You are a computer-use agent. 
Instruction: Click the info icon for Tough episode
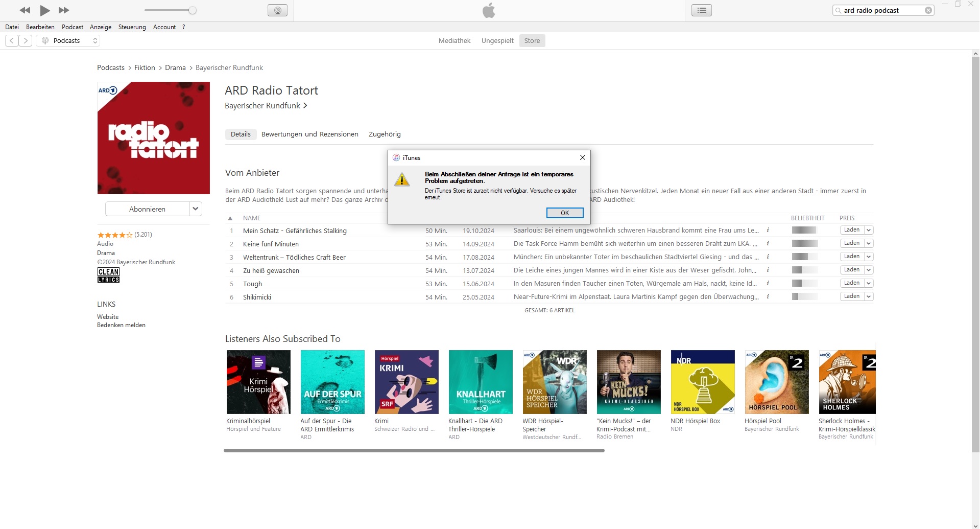coord(768,283)
